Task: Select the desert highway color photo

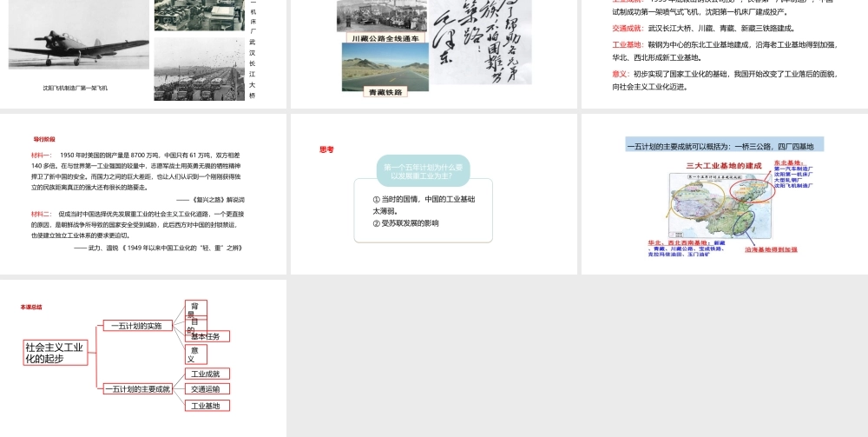Action: pyautogui.click(x=385, y=67)
